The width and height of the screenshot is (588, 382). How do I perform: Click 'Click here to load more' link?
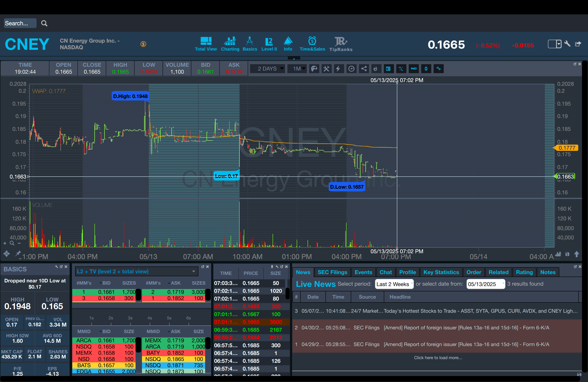tap(437, 357)
